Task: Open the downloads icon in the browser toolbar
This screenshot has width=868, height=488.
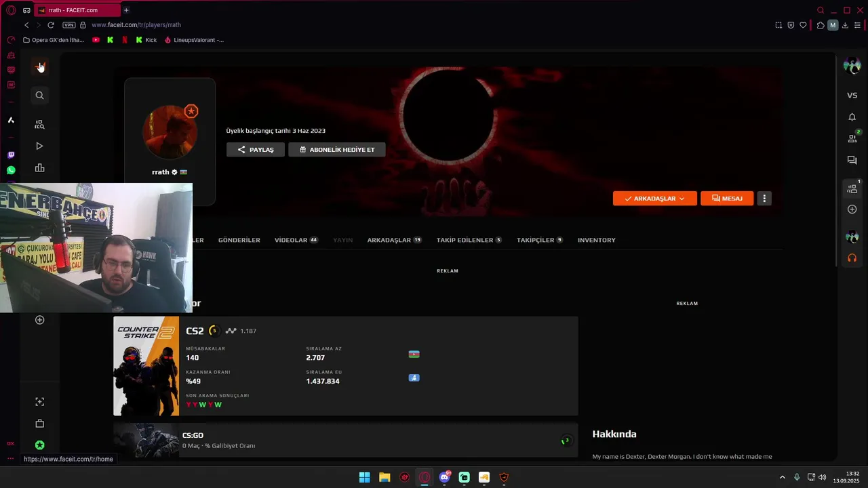Action: (845, 25)
